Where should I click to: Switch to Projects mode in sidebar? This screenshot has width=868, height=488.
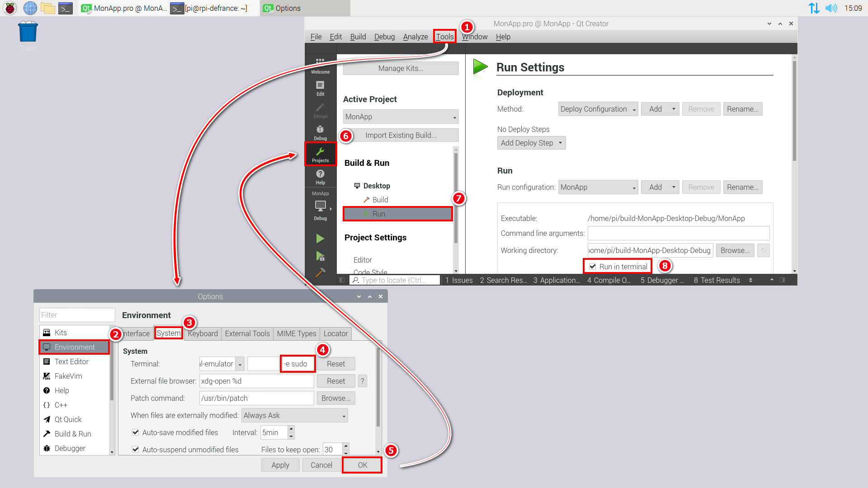(x=320, y=154)
